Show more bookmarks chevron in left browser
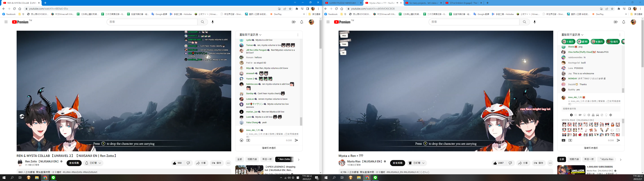The width and height of the screenshot is (644, 181). [x=304, y=14]
